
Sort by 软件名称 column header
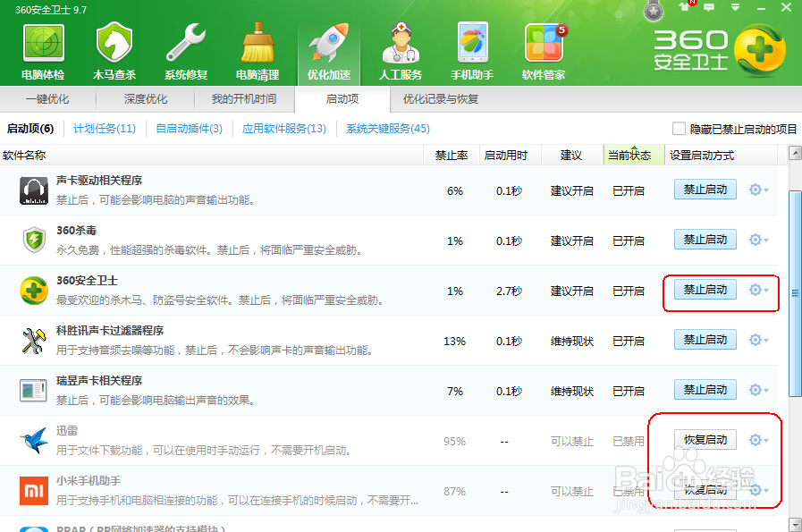(212, 155)
